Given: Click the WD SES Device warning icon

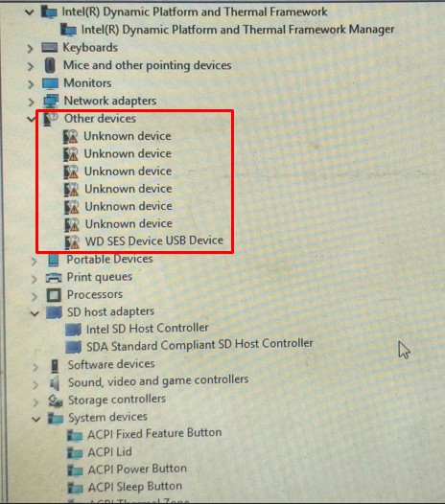Looking at the screenshot, I should tap(72, 242).
